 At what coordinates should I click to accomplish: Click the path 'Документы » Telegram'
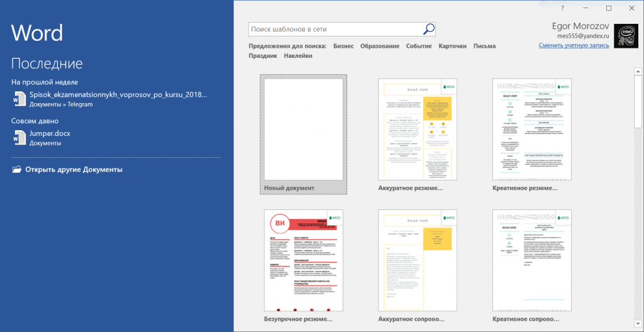61,104
